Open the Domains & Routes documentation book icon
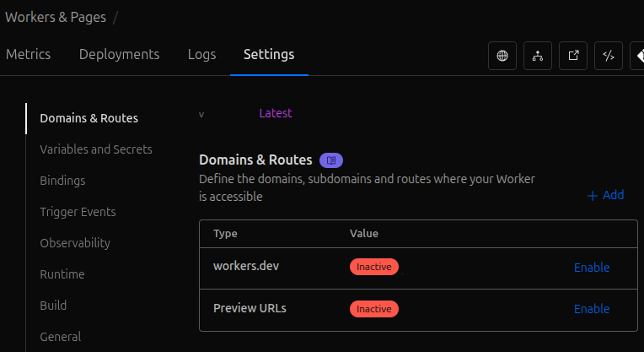This screenshot has width=644, height=352. point(331,160)
